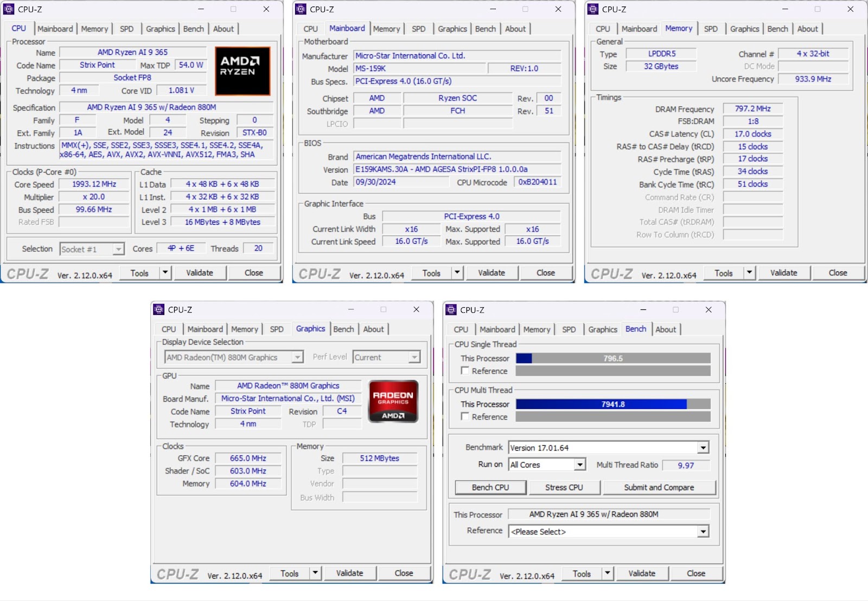Click the CPU Microcode value 0xB204011
The image size is (868, 601).
click(x=538, y=182)
